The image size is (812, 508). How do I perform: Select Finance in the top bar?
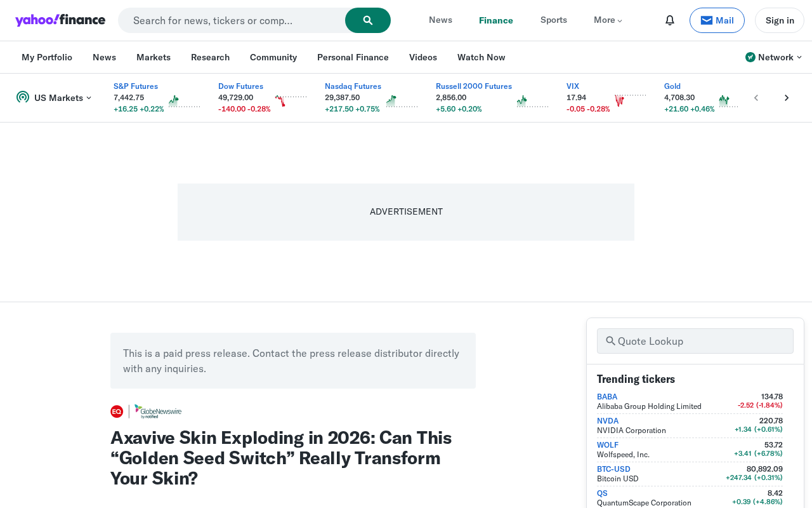pyautogui.click(x=496, y=20)
